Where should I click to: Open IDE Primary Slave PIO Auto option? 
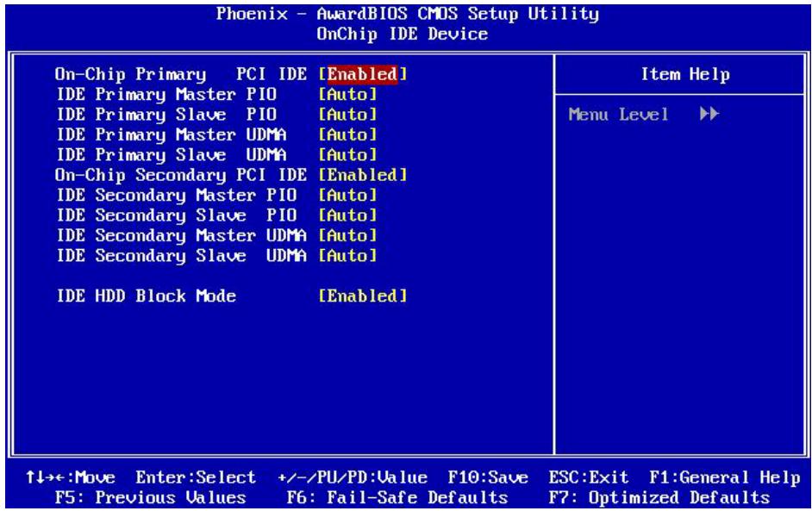347,115
